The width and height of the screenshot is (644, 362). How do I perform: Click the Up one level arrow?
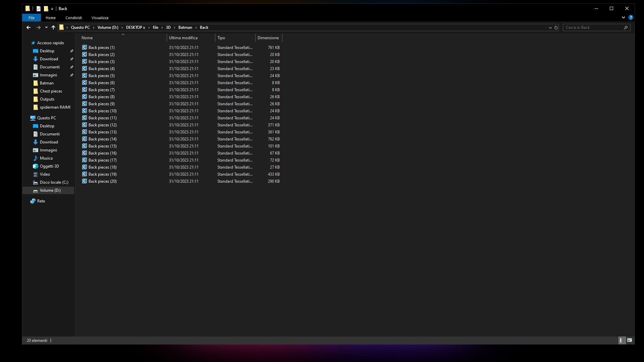[x=53, y=27]
